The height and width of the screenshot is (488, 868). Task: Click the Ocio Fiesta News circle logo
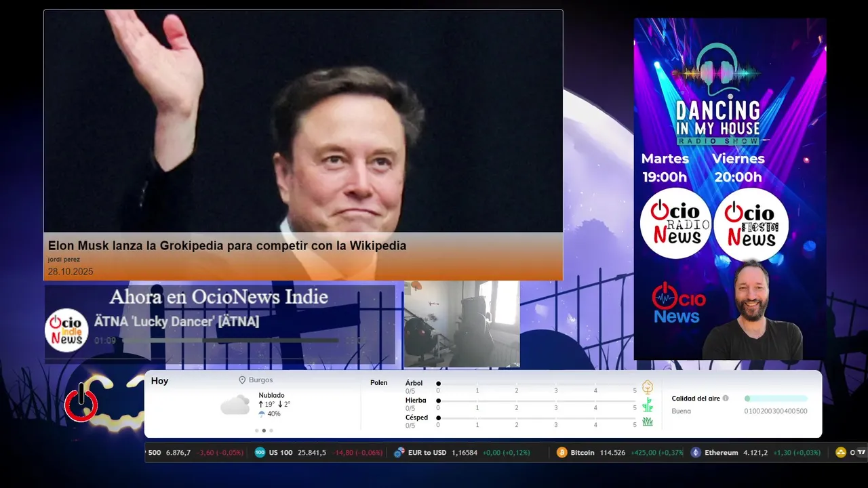(751, 225)
